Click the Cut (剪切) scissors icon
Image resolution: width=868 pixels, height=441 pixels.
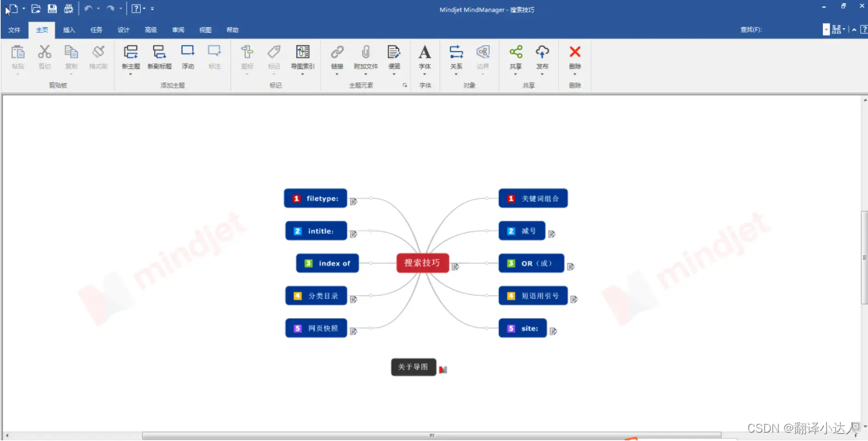click(45, 52)
